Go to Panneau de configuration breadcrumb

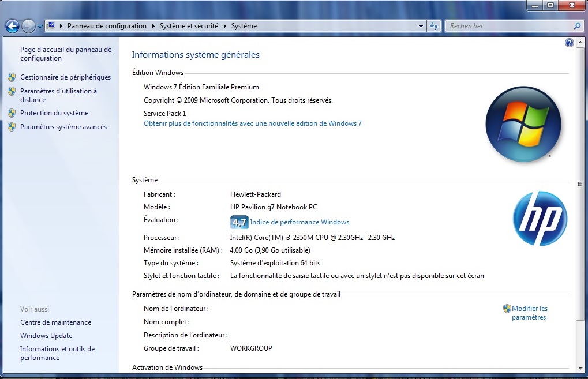pyautogui.click(x=107, y=26)
